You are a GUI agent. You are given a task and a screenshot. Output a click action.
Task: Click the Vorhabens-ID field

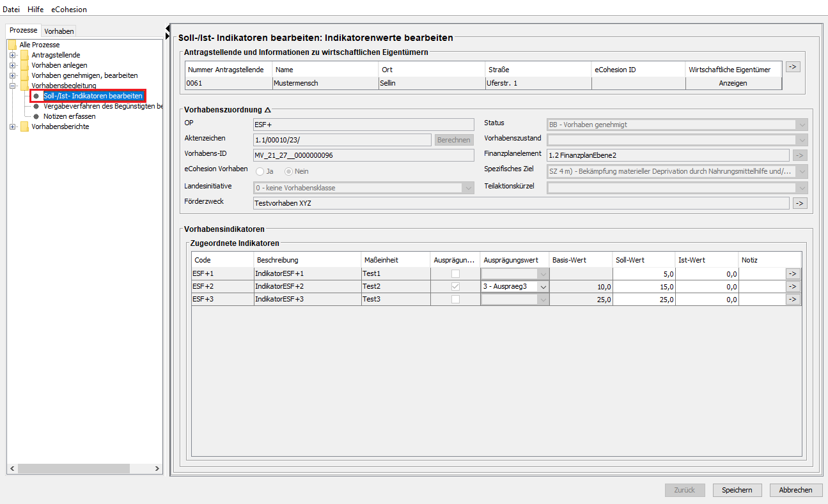(363, 155)
